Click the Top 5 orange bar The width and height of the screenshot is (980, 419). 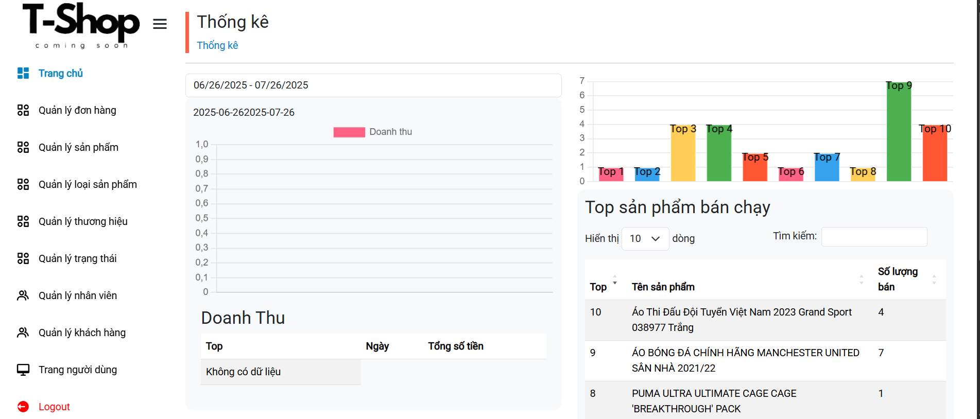click(755, 167)
